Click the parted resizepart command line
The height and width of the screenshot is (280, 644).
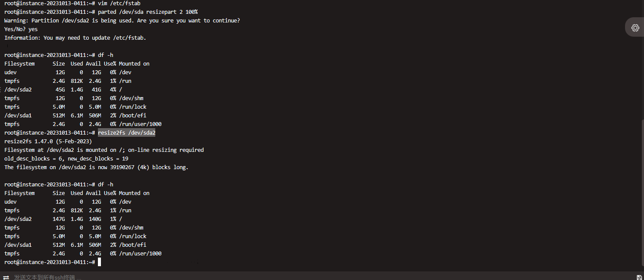148,12
